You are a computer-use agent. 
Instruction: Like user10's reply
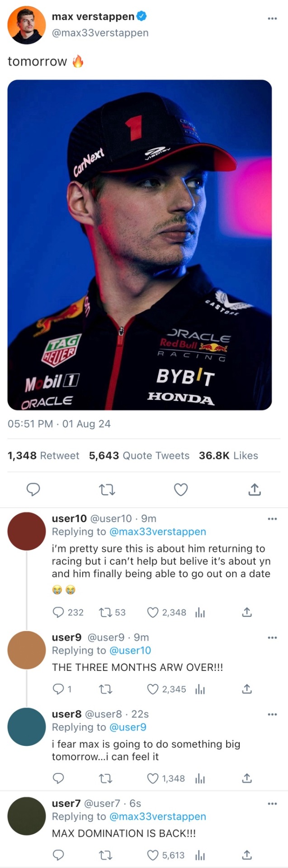coord(153,613)
